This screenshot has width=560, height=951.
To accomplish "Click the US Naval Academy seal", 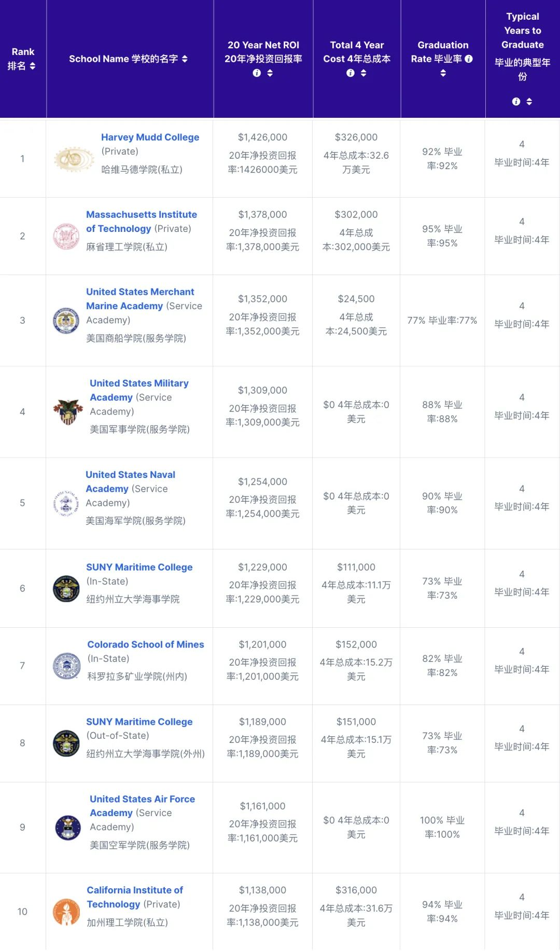I will (66, 503).
